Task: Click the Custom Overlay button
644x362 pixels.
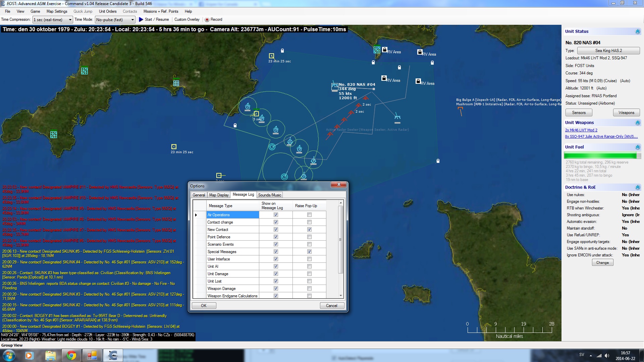Action: [x=187, y=19]
